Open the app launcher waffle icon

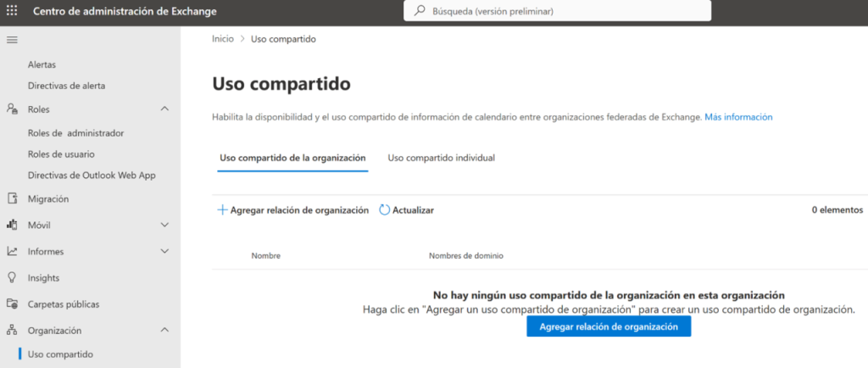[12, 11]
